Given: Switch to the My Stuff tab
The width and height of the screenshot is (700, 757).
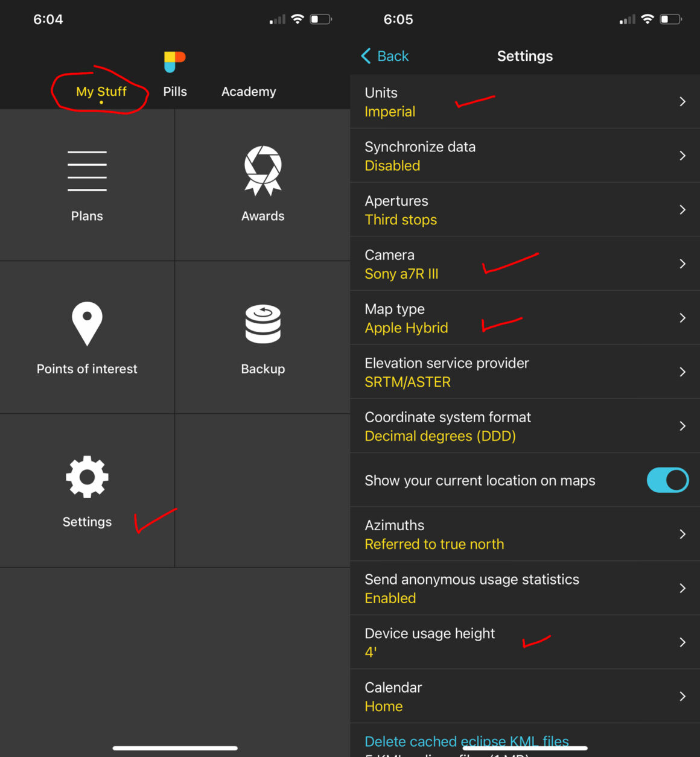Looking at the screenshot, I should 101,92.
